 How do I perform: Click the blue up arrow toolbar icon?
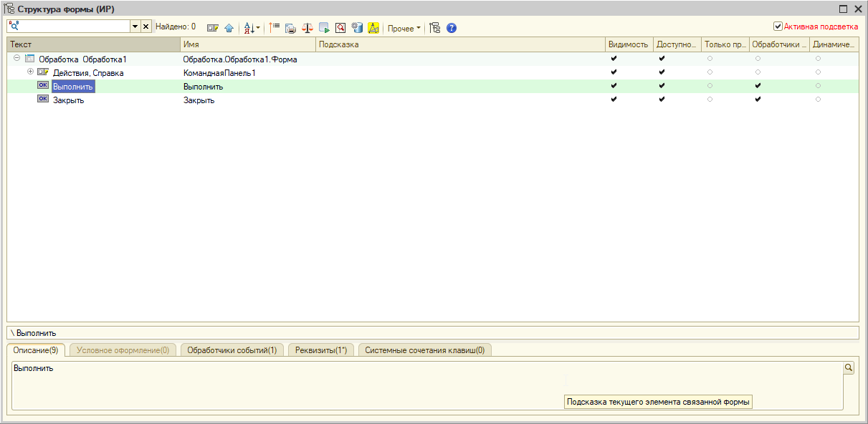(x=229, y=28)
